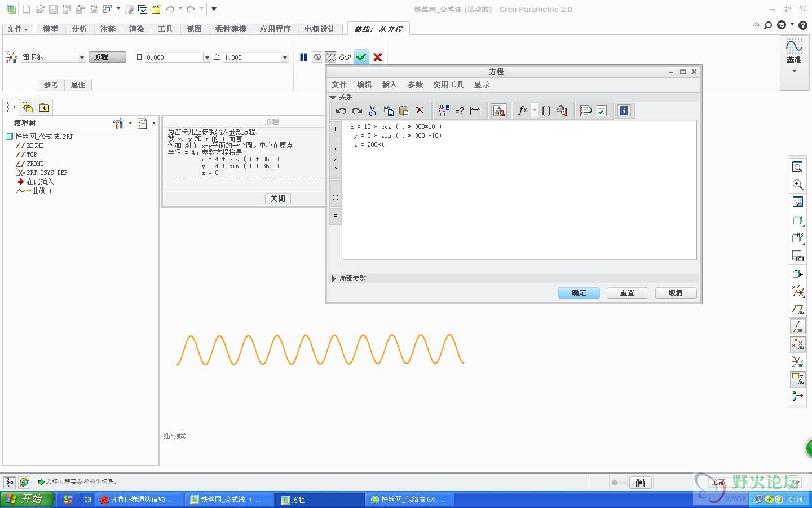This screenshot has height=508, width=812.
Task: Open the Windows 开始 menu
Action: pyautogui.click(x=27, y=500)
